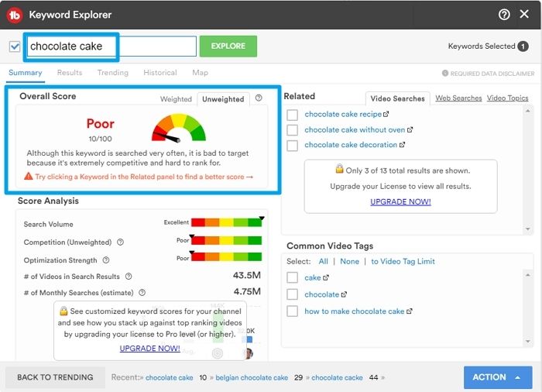Viewport: 542px width, 392px height.
Task: Open external link icon next to chocolate tag
Action: (x=344, y=294)
